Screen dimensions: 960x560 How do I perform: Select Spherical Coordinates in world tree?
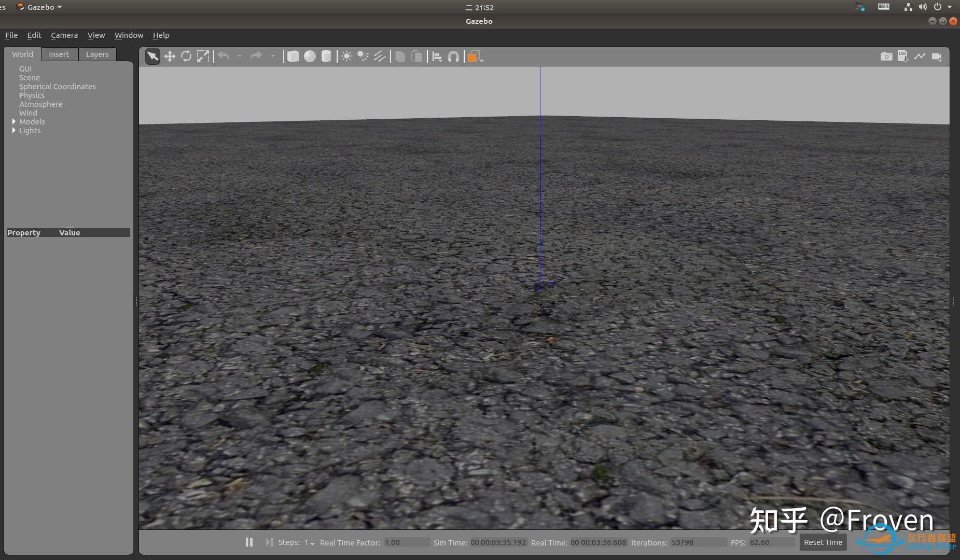pyautogui.click(x=58, y=87)
